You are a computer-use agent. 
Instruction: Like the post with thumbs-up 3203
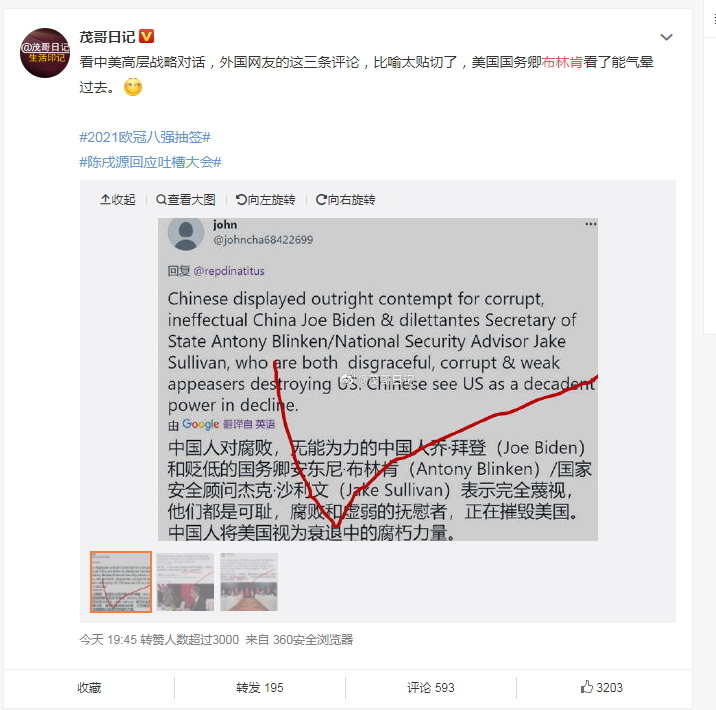[601, 687]
